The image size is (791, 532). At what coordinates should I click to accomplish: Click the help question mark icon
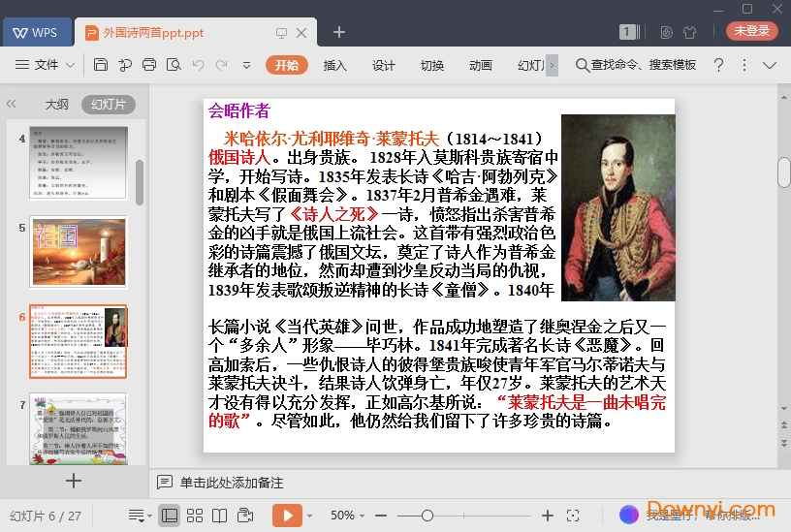tap(718, 65)
